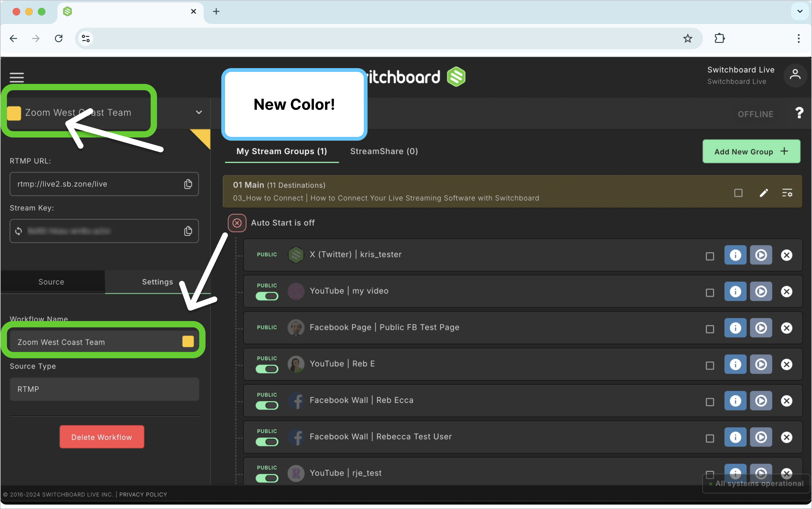This screenshot has width=812, height=509.
Task: Check the YouTube Reb E checkbox
Action: coord(710,365)
